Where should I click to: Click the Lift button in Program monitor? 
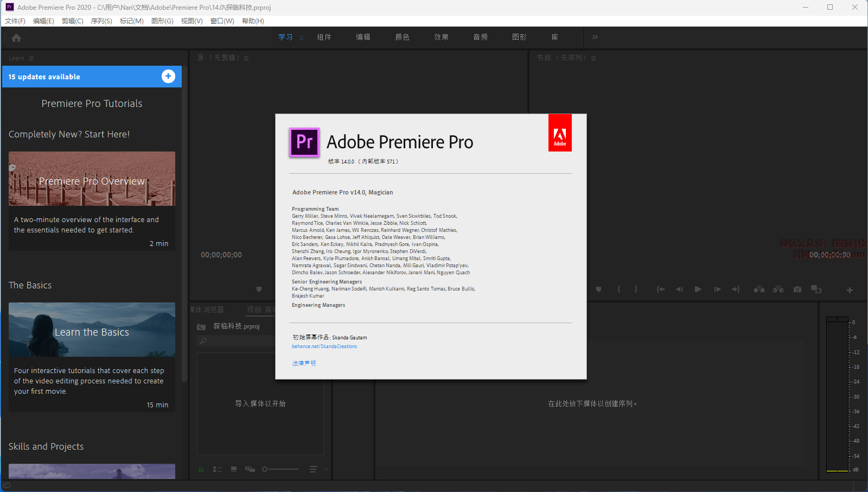[759, 289]
